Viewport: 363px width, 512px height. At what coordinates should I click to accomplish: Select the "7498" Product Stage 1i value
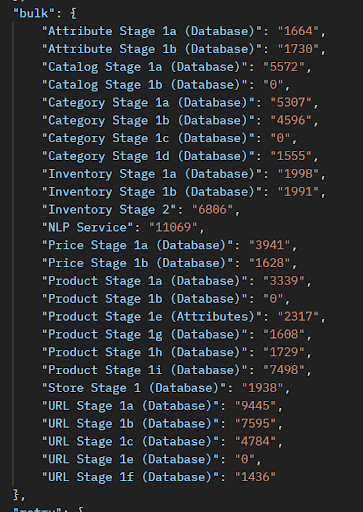tap(284, 370)
